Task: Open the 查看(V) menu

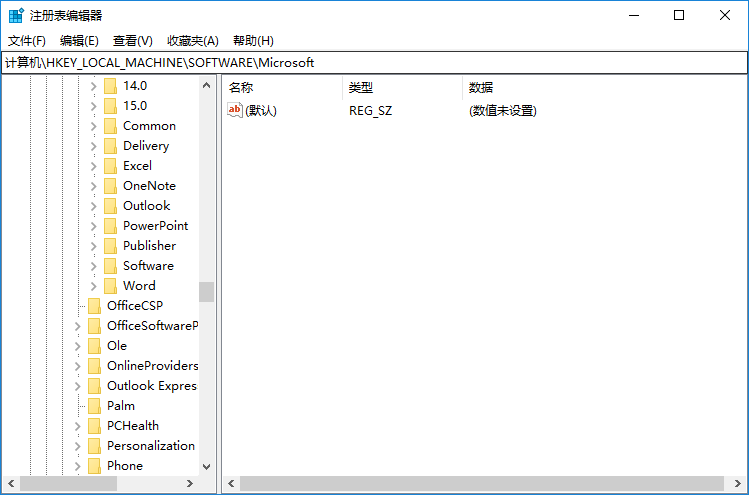Action: click(132, 41)
